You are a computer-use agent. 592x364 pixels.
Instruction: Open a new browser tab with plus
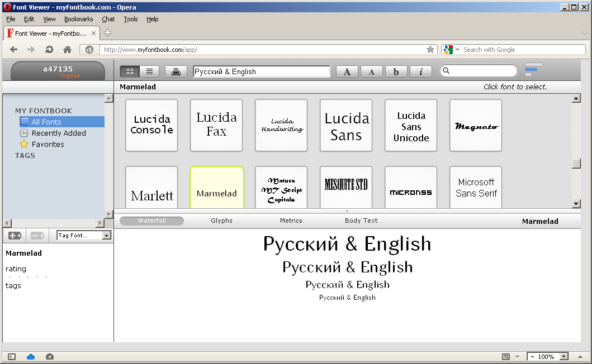pyautogui.click(x=107, y=33)
